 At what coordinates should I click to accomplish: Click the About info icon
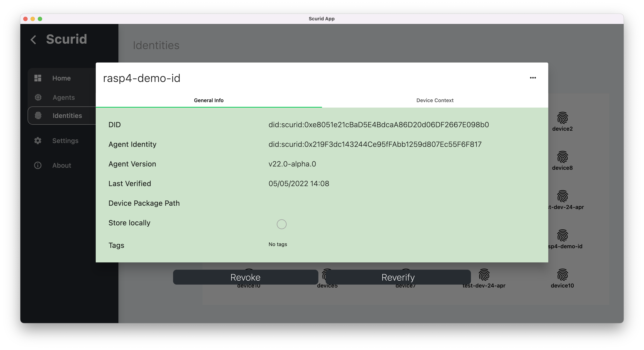[x=38, y=165]
